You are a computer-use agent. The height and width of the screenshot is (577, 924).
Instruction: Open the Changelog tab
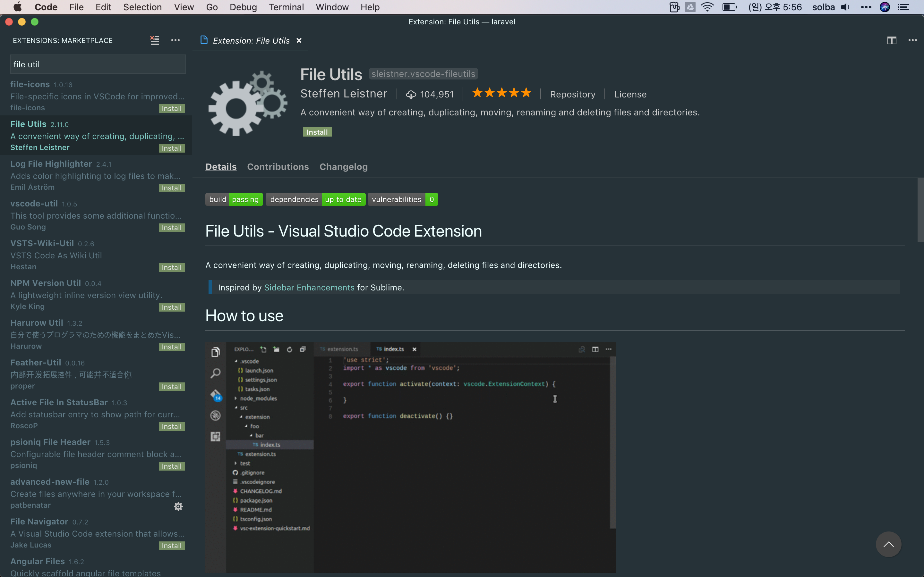(x=343, y=167)
